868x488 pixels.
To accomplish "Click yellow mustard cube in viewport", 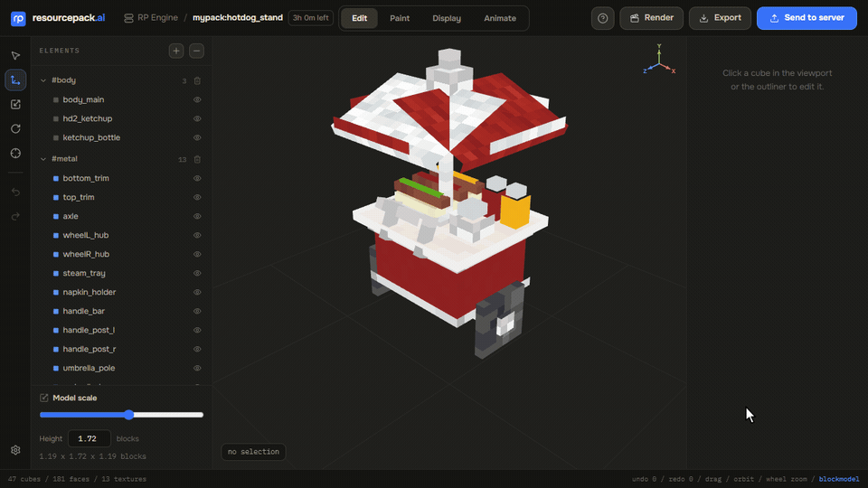I will tap(515, 211).
